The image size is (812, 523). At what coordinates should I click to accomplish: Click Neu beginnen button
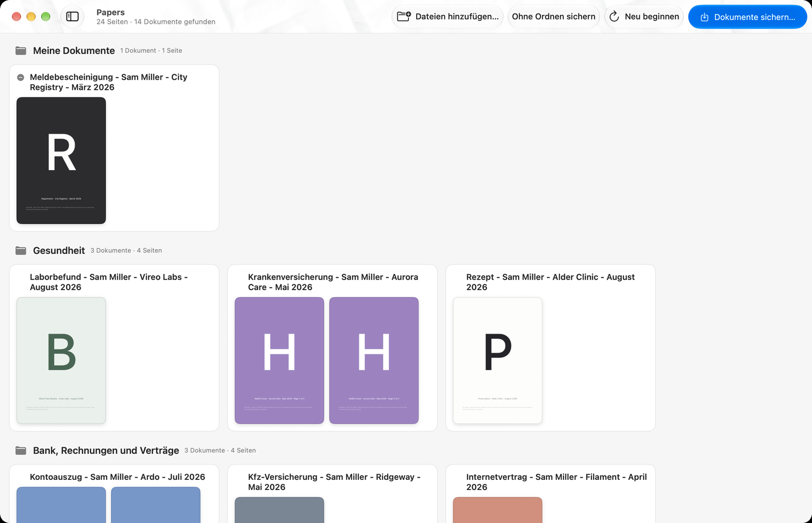(644, 17)
